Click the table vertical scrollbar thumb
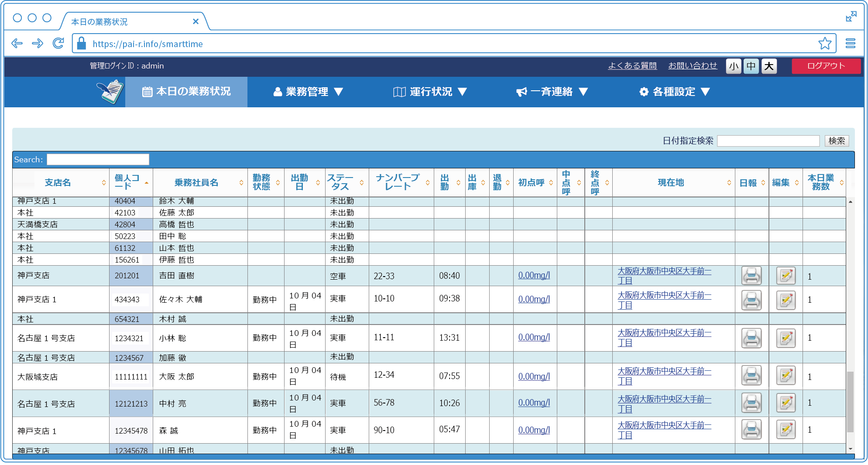This screenshot has height=465, width=868. [x=850, y=401]
